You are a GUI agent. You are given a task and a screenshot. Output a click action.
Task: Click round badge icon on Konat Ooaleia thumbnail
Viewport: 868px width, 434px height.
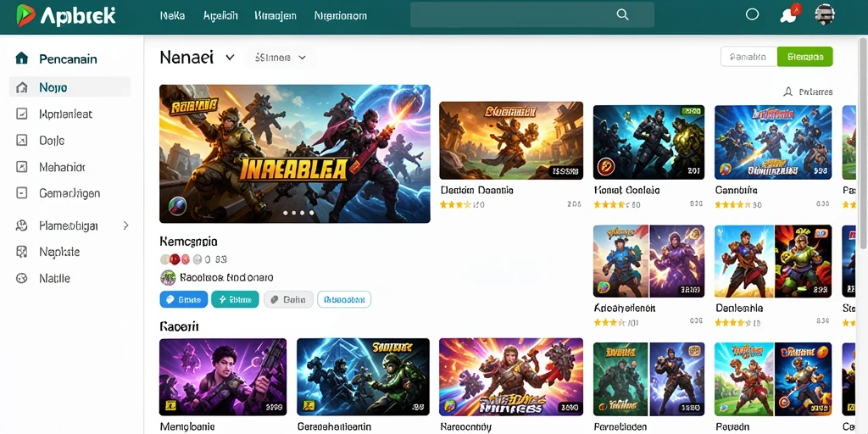605,166
